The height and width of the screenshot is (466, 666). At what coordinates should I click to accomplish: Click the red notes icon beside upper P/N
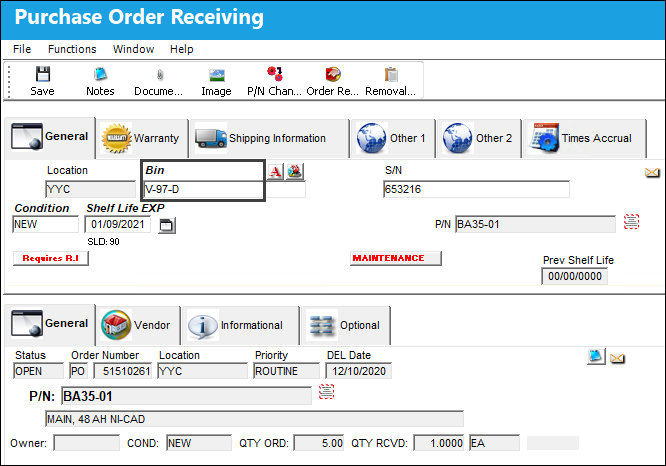631,222
